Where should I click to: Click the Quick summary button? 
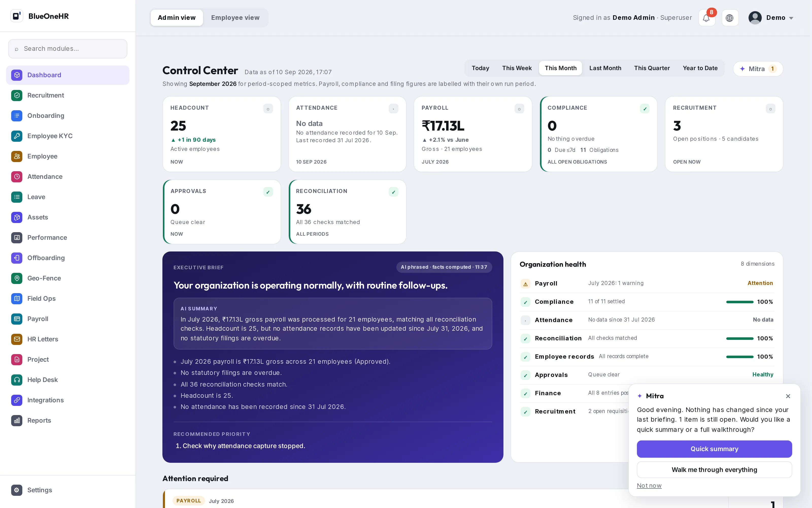pyautogui.click(x=714, y=449)
